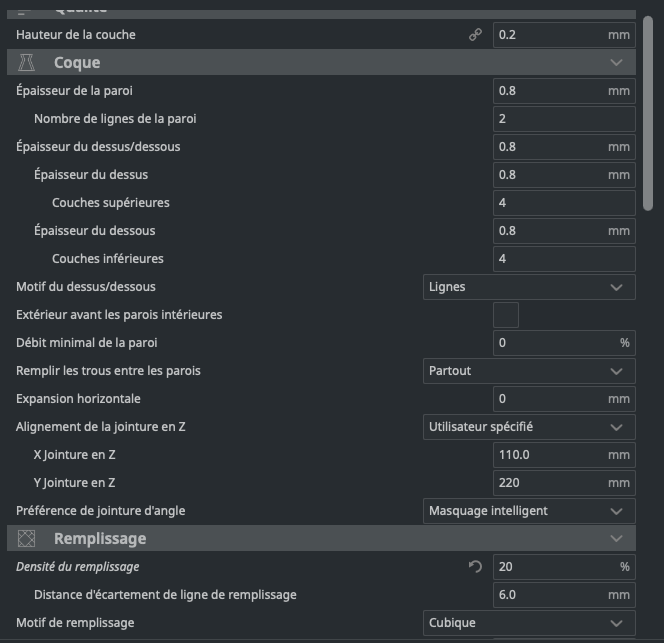Click the link icon beside Hauteur de la couche

[x=475, y=35]
